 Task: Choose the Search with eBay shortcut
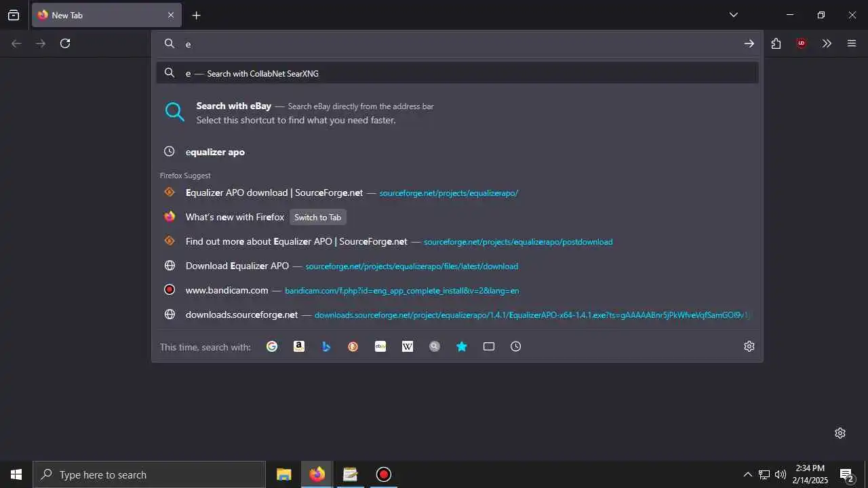tap(457, 113)
